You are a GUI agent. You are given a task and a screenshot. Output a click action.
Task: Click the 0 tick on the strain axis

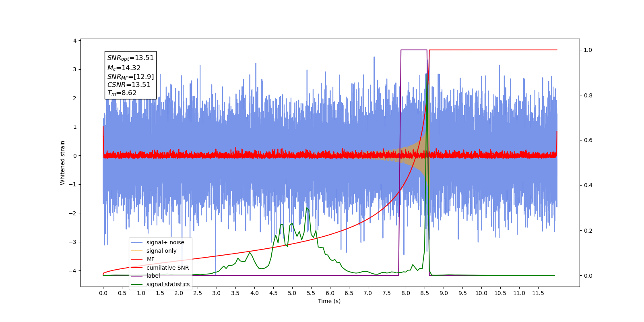75,156
